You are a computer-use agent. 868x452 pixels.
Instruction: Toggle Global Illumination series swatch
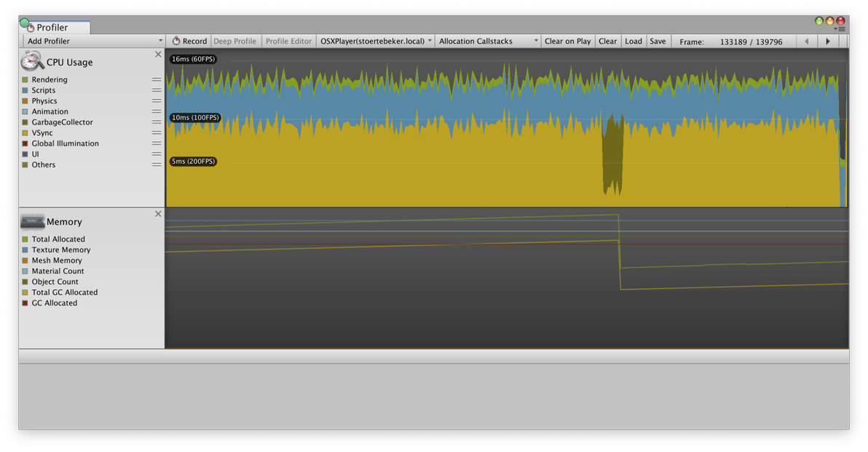click(x=25, y=143)
